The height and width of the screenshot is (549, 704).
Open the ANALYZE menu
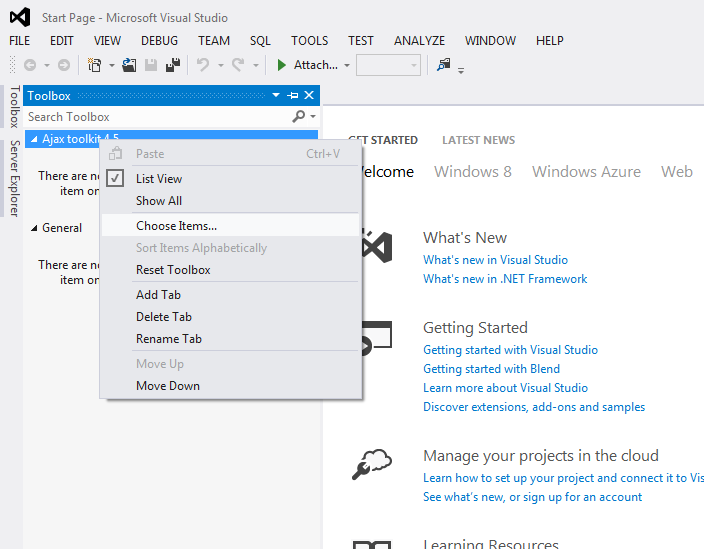[419, 41]
